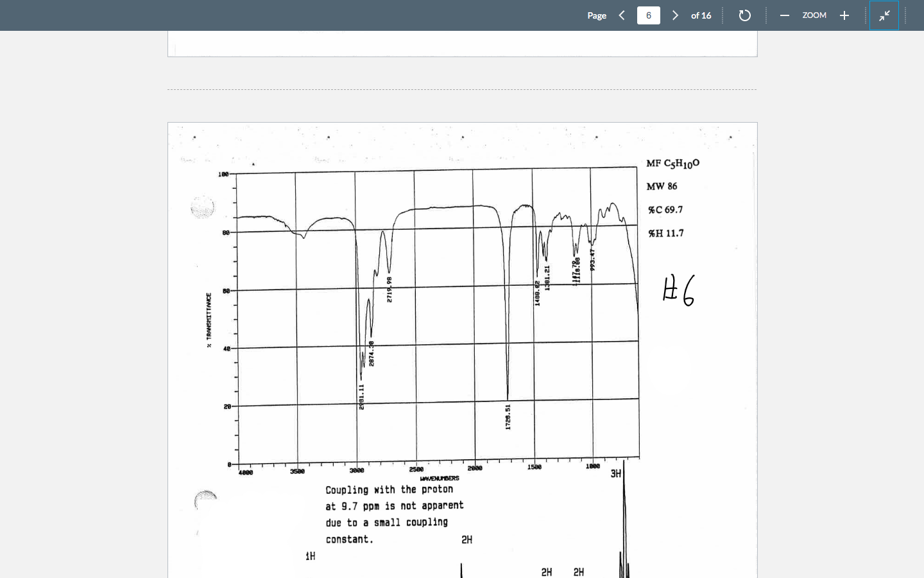
Task: Click the 953.47 peak label
Action: (x=593, y=259)
